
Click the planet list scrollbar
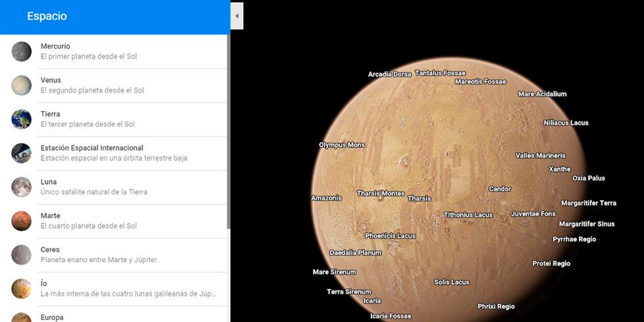tap(228, 131)
